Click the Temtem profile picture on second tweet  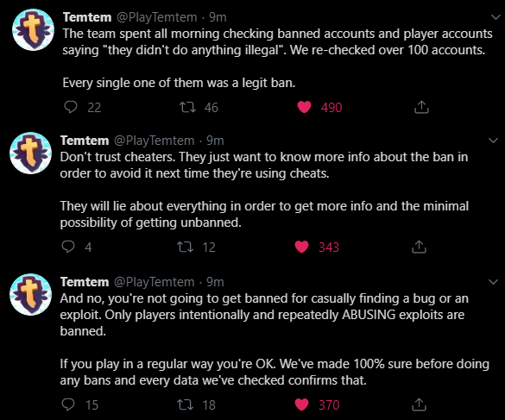pos(30,153)
